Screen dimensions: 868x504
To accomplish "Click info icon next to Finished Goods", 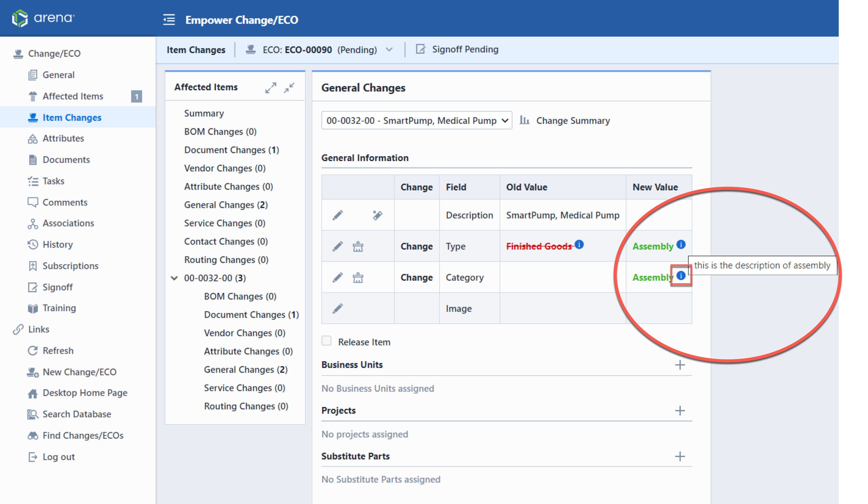I will point(579,244).
